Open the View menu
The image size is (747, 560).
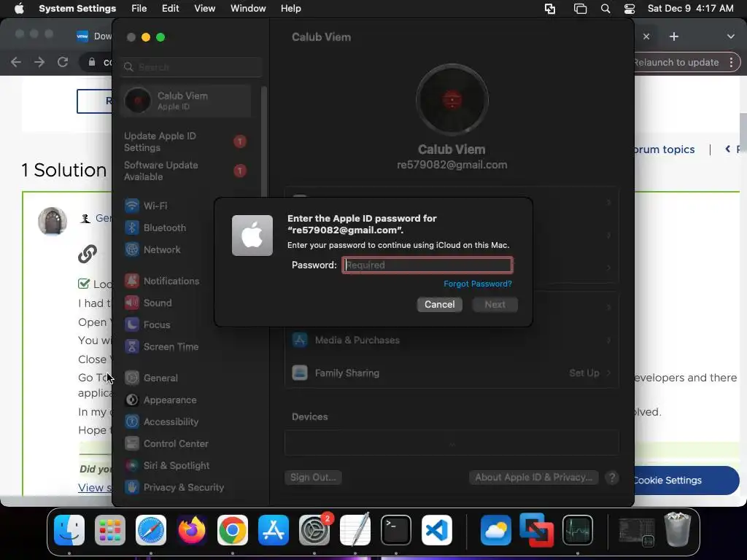click(204, 9)
